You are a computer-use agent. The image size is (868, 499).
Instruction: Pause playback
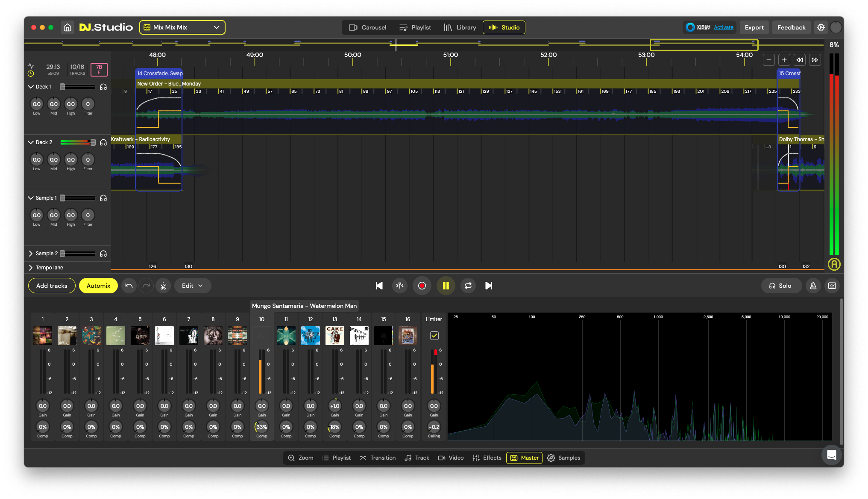pyautogui.click(x=446, y=286)
